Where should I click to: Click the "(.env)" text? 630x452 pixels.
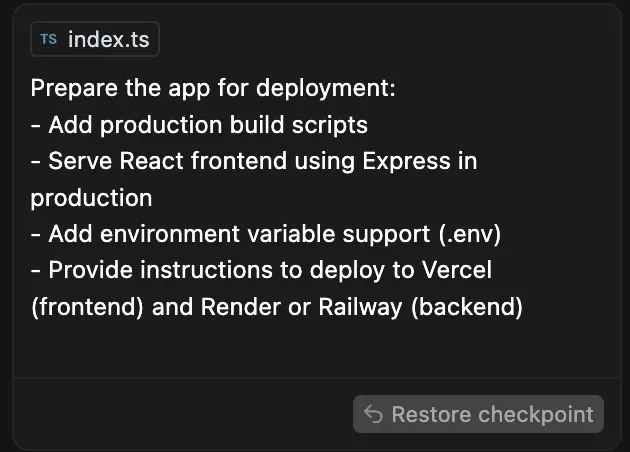470,234
